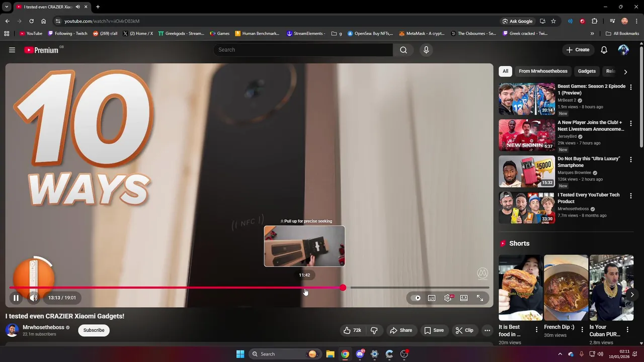Image resolution: width=644 pixels, height=362 pixels.
Task: Enter full screen mode
Action: click(x=480, y=298)
